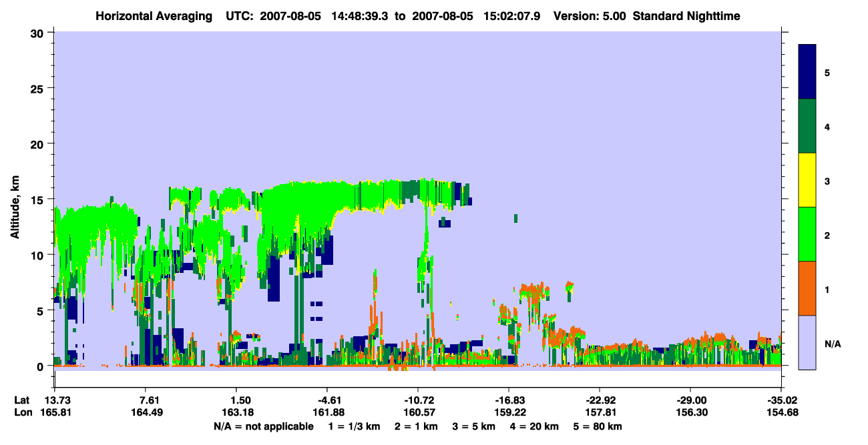Click the 'Altitude, km' axis label
The width and height of the screenshot is (868, 445).
click(x=14, y=208)
